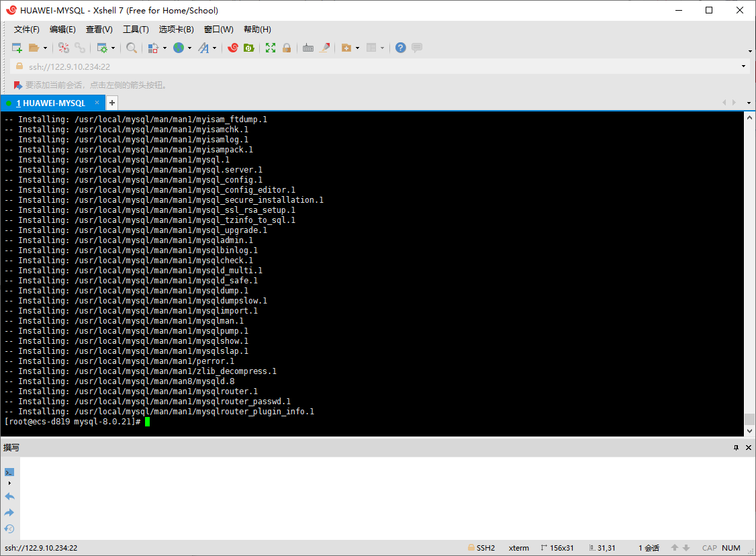Open the address bar history dropdown
The width and height of the screenshot is (756, 556).
pyautogui.click(x=743, y=66)
